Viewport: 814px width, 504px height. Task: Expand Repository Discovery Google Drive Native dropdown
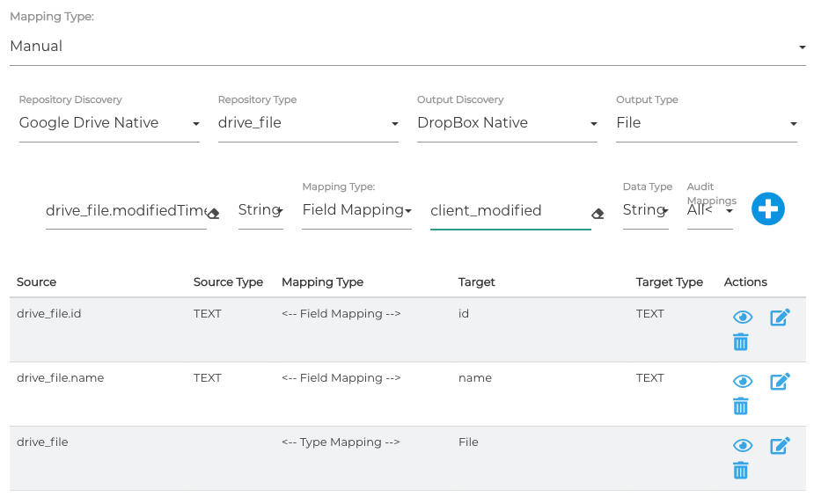pos(109,123)
